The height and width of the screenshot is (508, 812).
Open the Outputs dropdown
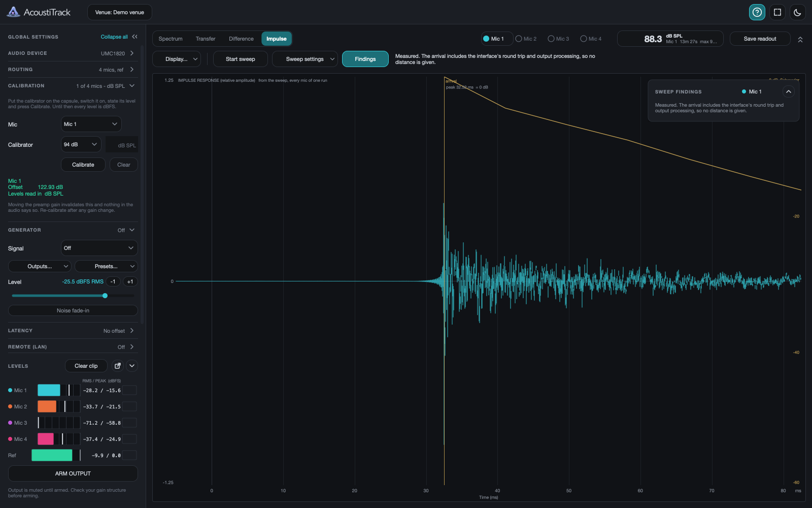pyautogui.click(x=40, y=266)
